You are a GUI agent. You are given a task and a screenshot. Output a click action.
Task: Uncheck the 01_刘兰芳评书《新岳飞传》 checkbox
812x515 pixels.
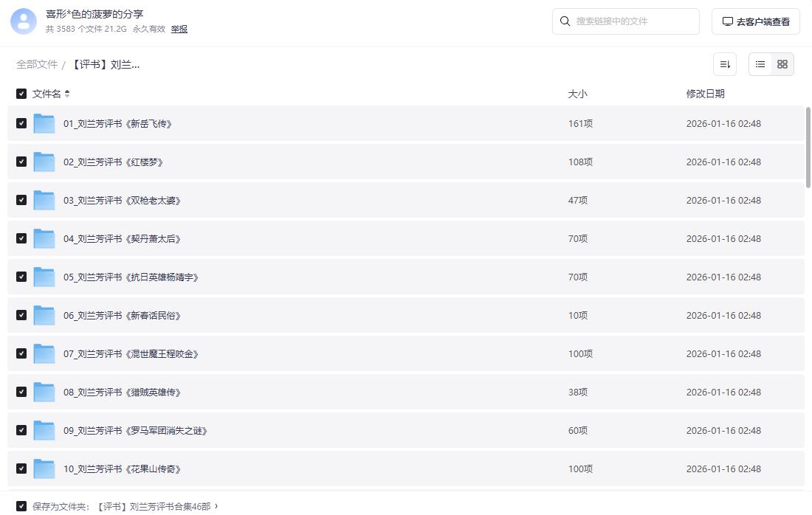coord(21,123)
